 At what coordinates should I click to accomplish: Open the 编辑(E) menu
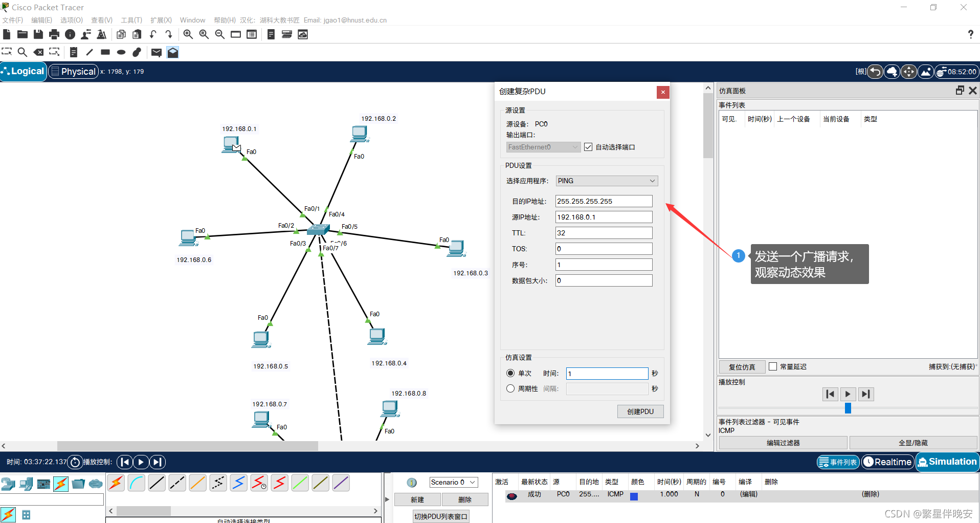click(41, 20)
